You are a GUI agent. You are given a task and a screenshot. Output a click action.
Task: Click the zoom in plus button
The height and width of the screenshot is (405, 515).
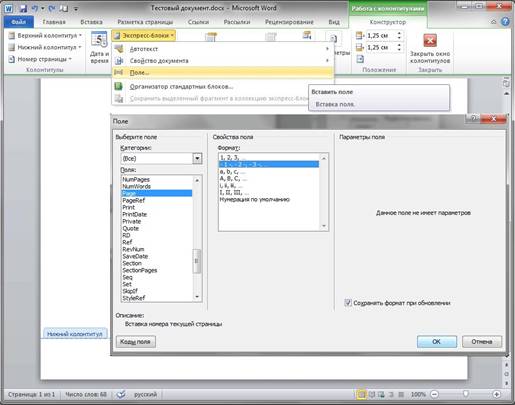pyautogui.click(x=496, y=395)
